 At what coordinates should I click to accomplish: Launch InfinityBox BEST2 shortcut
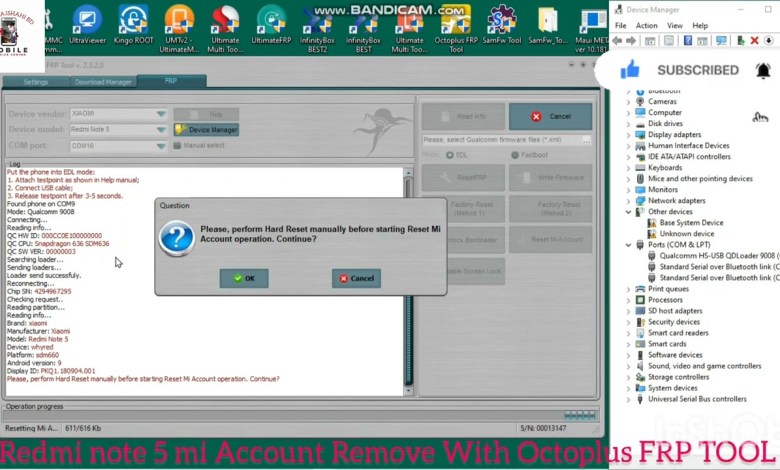tap(317, 31)
